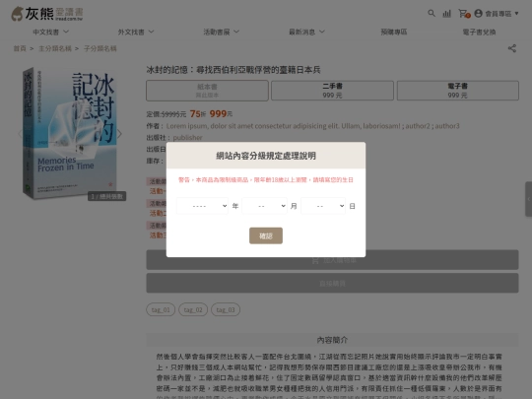
Task: Click the member account avatar icon
Action: click(479, 14)
